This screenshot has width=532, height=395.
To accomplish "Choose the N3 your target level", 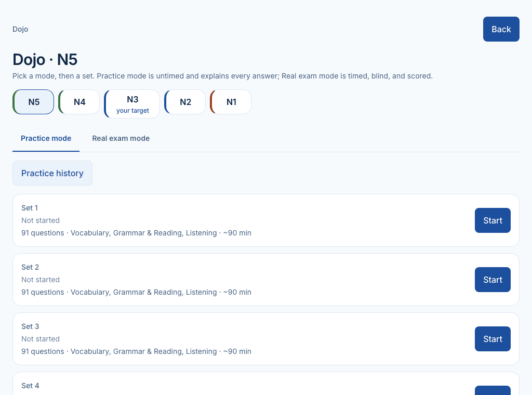I will tap(132, 104).
